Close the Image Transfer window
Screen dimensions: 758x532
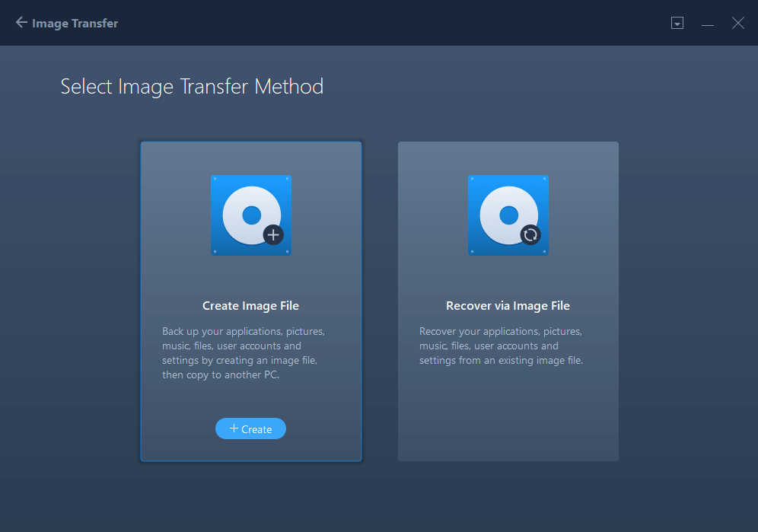pyautogui.click(x=737, y=23)
